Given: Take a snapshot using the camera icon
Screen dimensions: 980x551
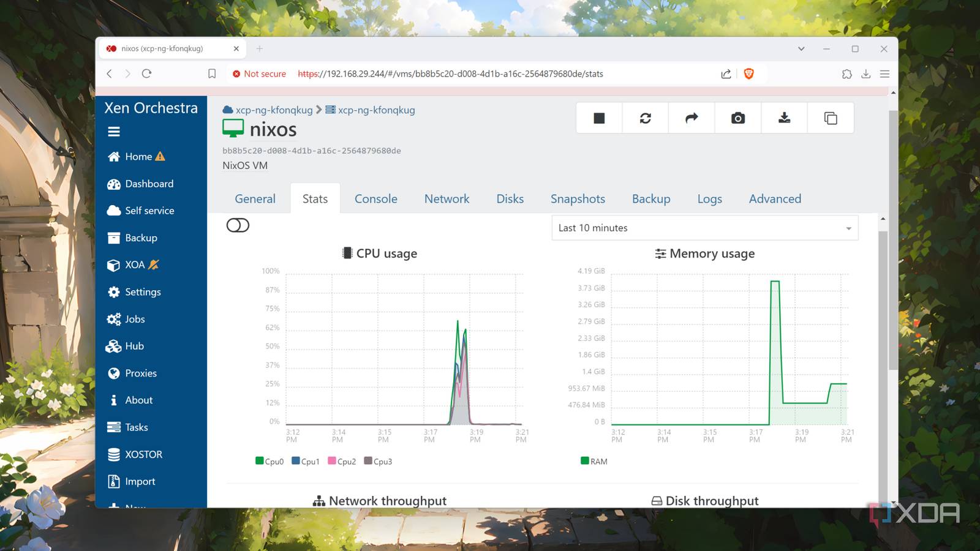Looking at the screenshot, I should [738, 118].
